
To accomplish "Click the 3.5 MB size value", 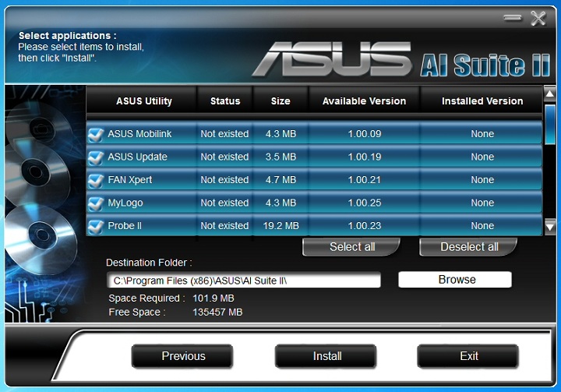I will tap(280, 157).
